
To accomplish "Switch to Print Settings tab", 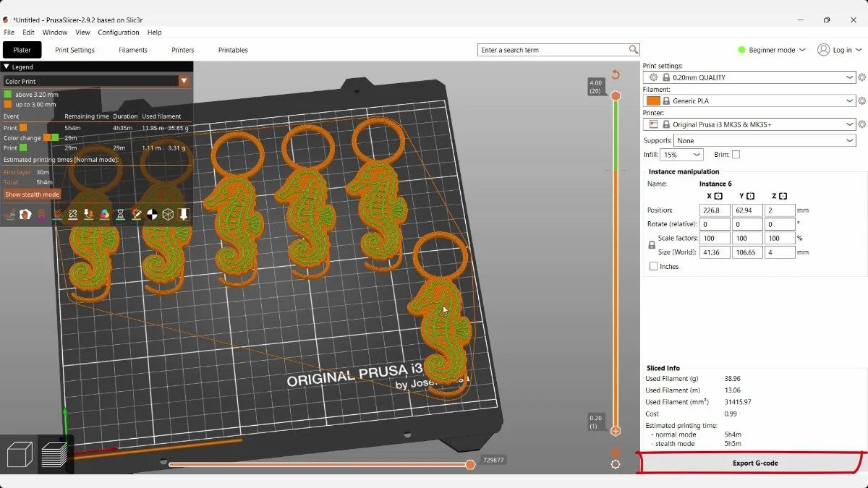I will [x=75, y=50].
